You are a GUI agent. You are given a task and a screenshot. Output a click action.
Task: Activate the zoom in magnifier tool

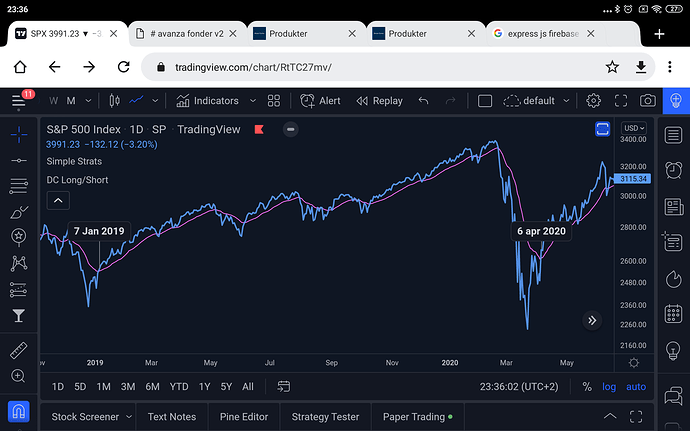(18, 376)
